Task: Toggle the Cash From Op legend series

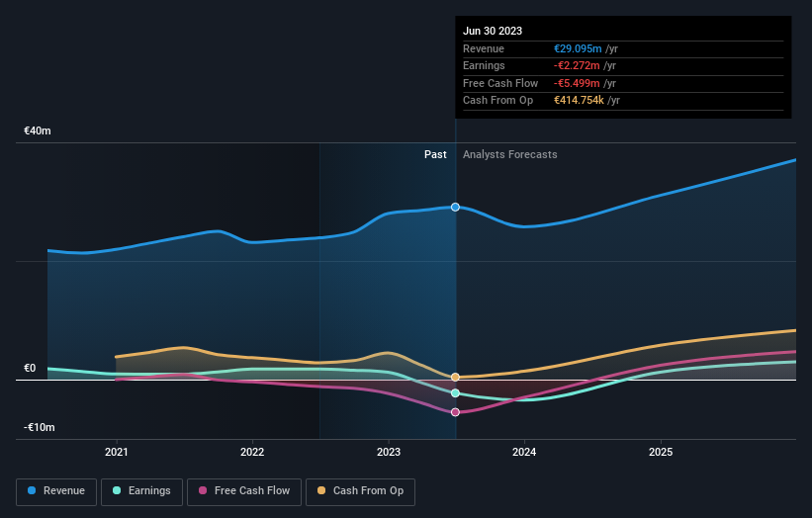Action: click(x=360, y=491)
